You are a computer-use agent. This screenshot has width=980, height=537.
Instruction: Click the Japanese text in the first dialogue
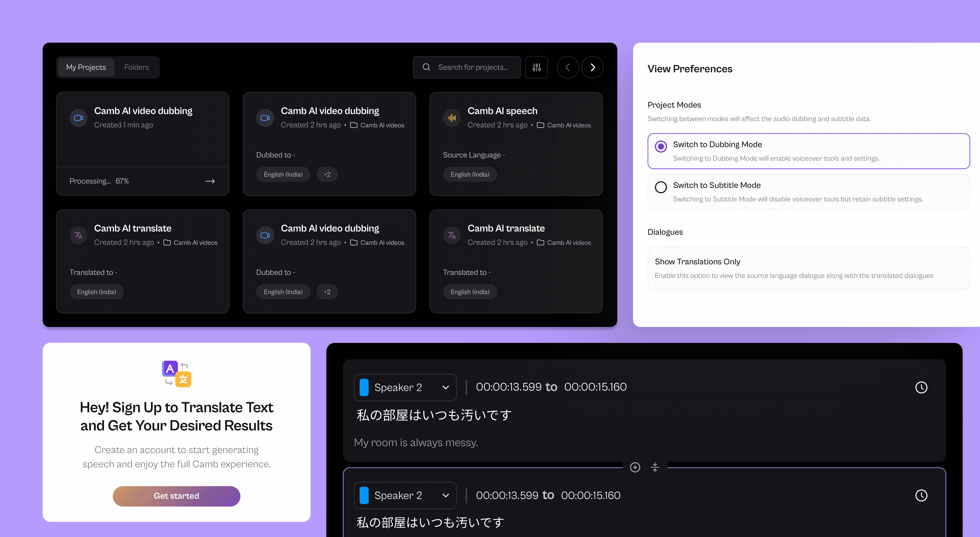coord(434,415)
